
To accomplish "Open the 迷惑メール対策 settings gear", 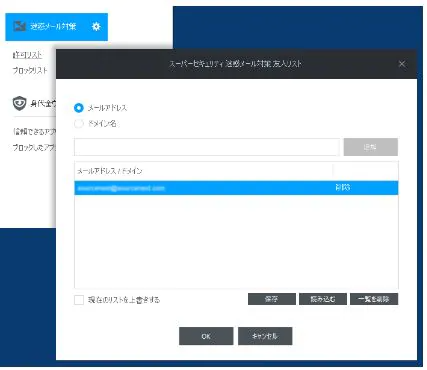I will coord(96,26).
